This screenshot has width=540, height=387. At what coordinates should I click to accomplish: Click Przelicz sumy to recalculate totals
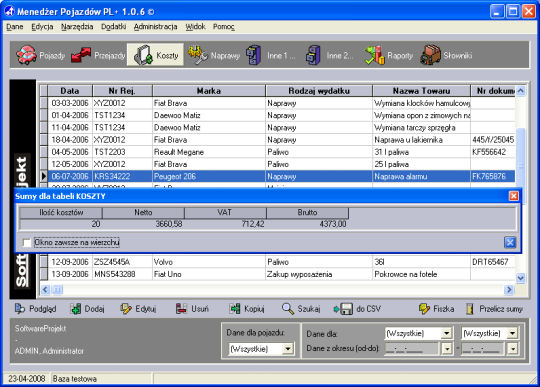494,309
